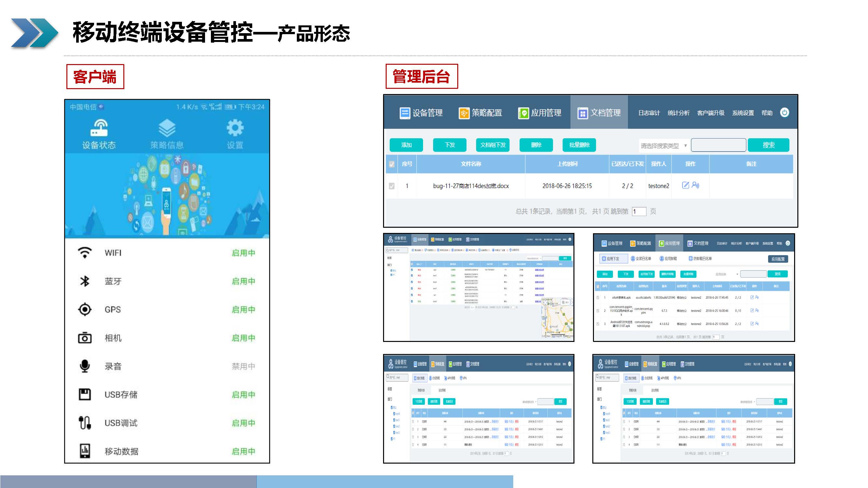This screenshot has height=488, width=868.
Task: Click the 录音 microphone icon
Action: (x=85, y=366)
